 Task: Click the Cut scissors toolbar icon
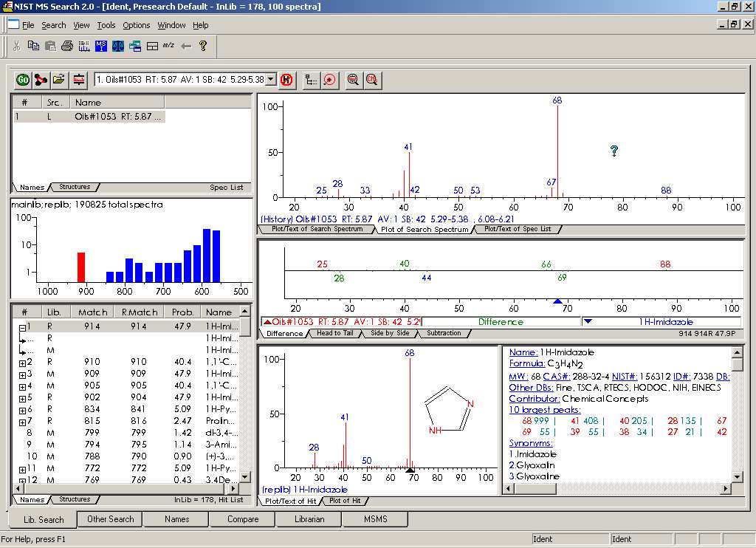pyautogui.click(x=16, y=46)
